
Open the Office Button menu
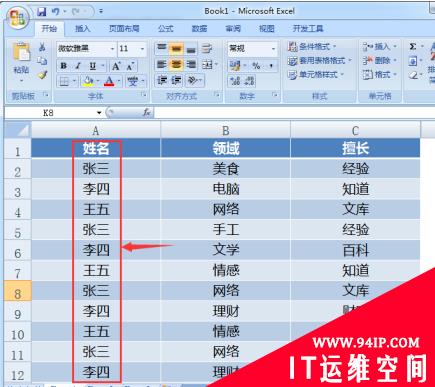(17, 17)
